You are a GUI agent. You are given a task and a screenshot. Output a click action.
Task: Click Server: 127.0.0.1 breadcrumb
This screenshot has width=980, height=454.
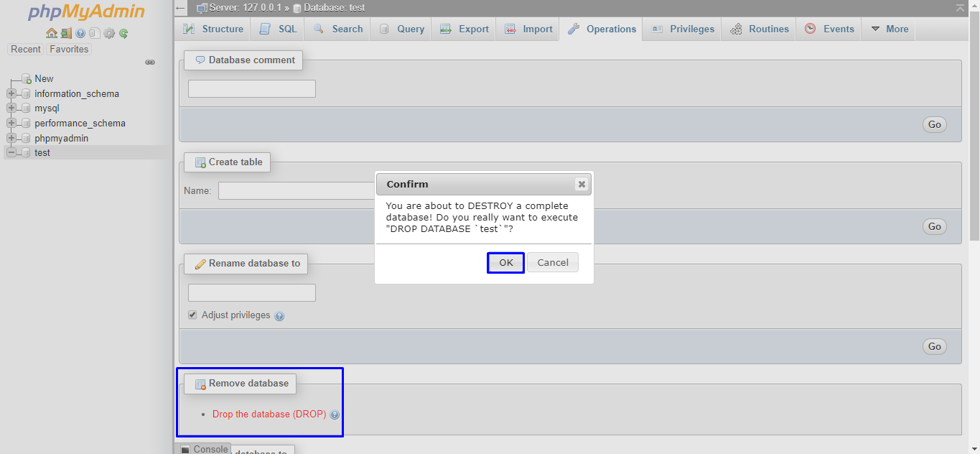[x=245, y=8]
